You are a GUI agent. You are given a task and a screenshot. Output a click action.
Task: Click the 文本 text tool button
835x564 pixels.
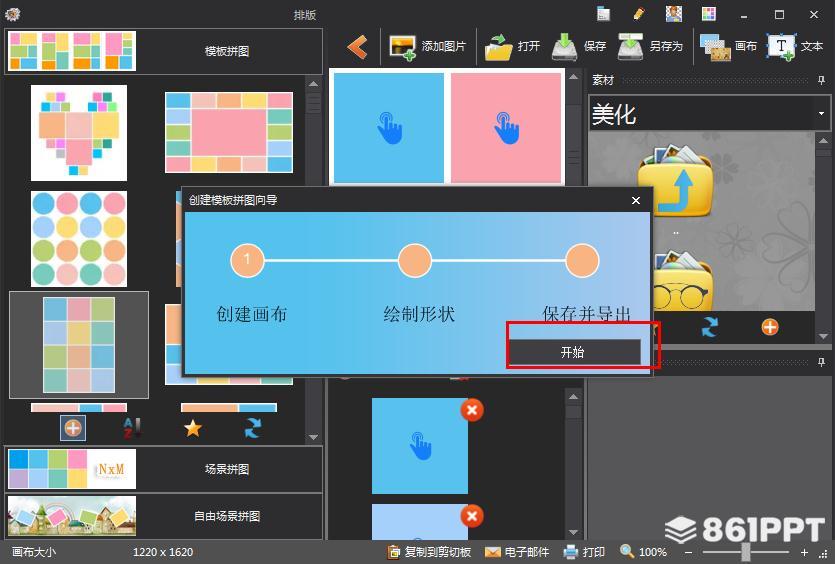click(x=795, y=47)
